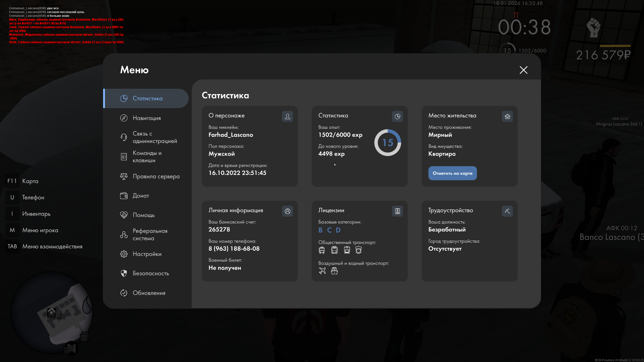Close the Меню window with X
Screen dimensions: 644x362
click(524, 70)
